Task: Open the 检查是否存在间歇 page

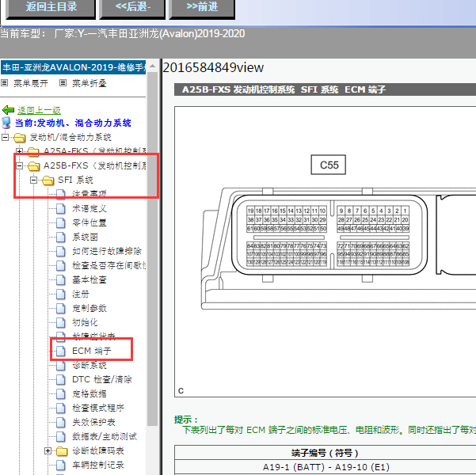Action: coord(109,265)
